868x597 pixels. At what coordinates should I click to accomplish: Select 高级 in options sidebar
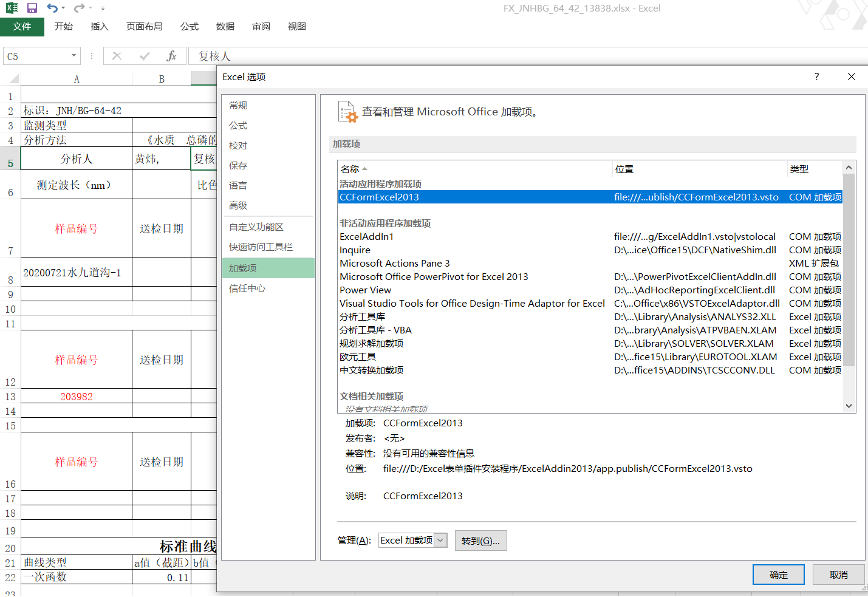(268, 205)
